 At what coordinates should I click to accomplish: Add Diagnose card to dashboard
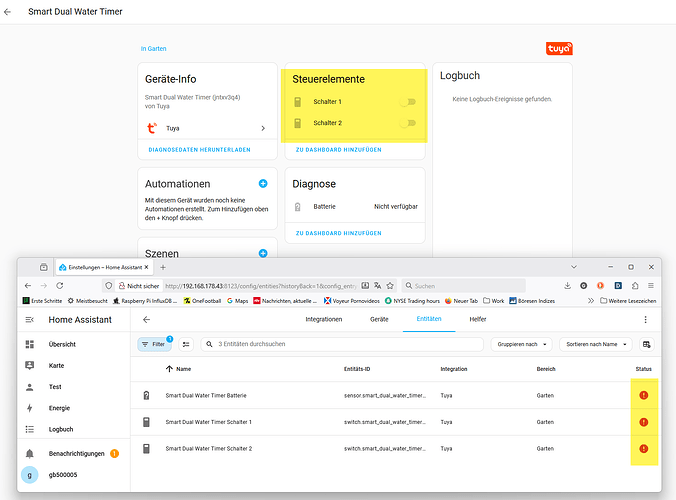click(x=338, y=233)
